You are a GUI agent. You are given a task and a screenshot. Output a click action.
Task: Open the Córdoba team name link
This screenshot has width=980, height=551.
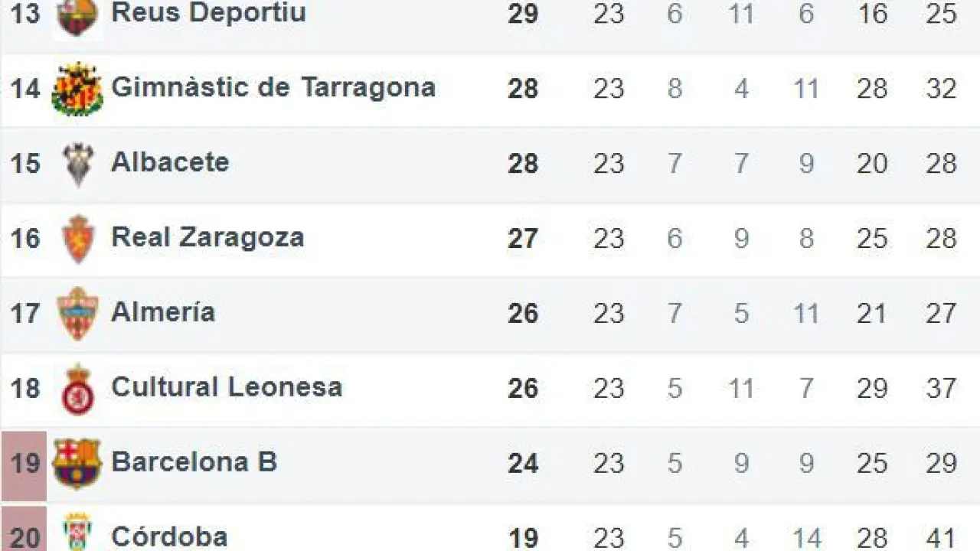169,536
